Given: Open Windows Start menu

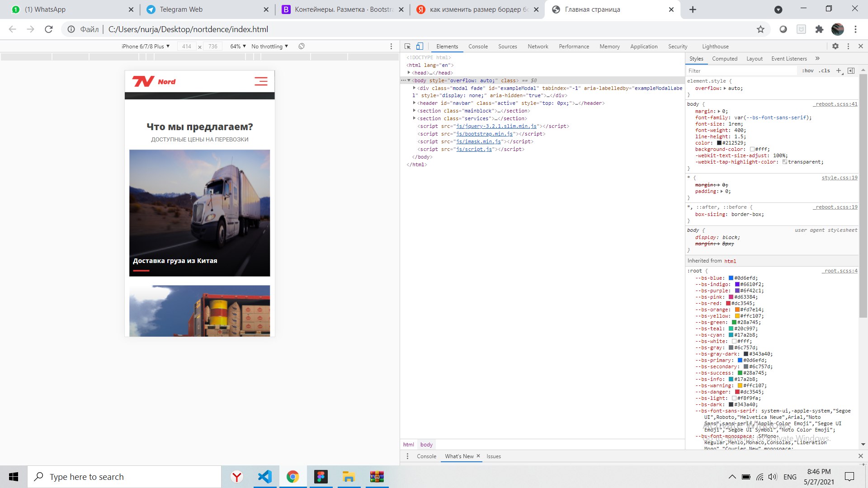Looking at the screenshot, I should 14,477.
